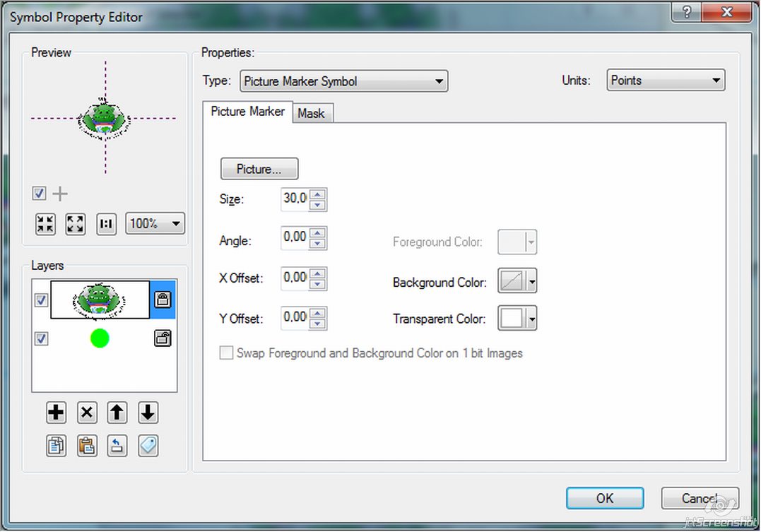Check Swap Foreground and Background Color option
Screen dimensions: 761x532
226,353
